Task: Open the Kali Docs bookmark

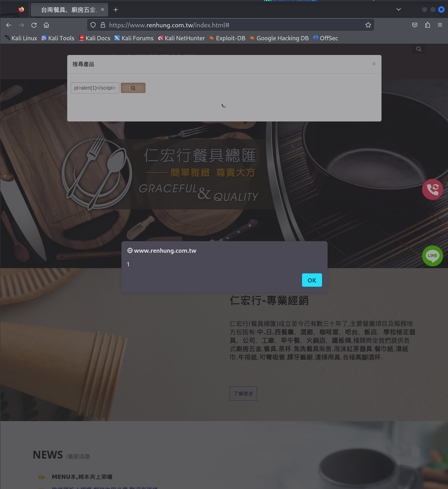Action: coord(94,38)
